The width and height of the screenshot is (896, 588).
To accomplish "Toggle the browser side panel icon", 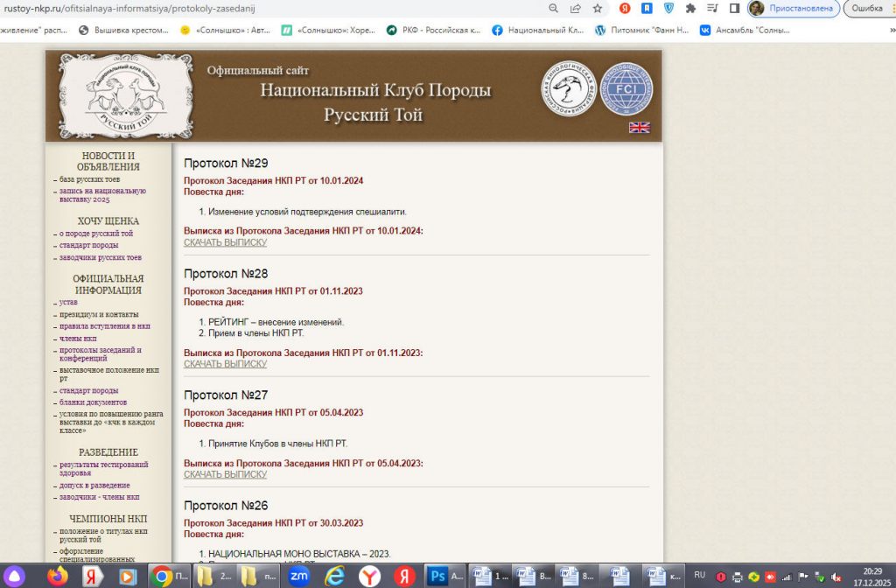I will (x=735, y=8).
